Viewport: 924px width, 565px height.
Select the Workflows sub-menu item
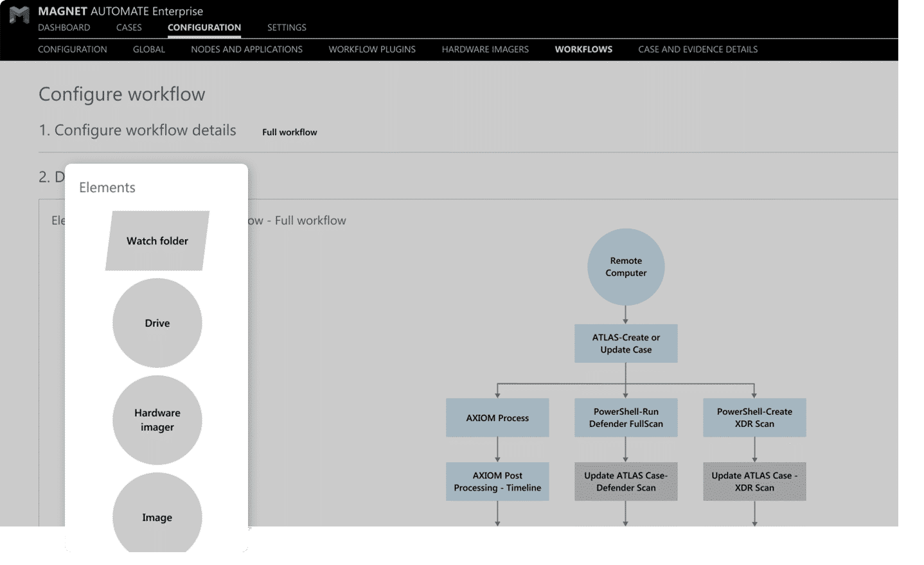coord(583,49)
